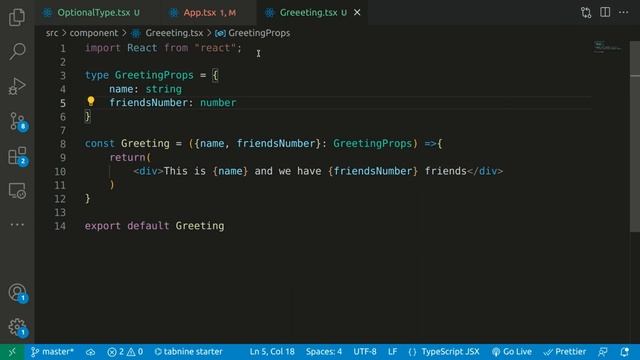The image size is (640, 360).
Task: Open the Manage gear menu
Action: 18,327
